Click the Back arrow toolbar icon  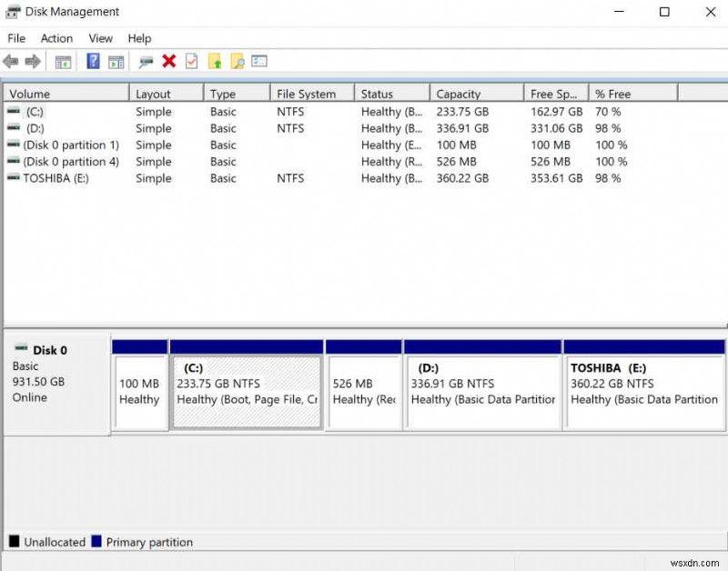point(11,61)
